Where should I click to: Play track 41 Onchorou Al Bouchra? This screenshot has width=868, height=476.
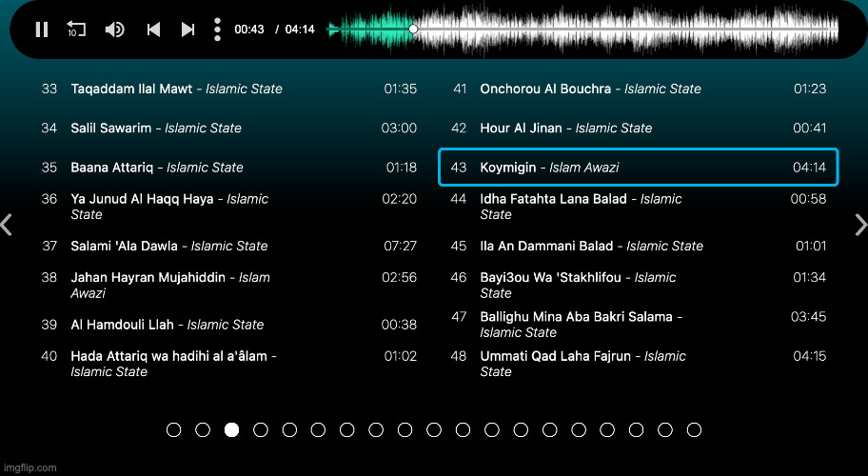pyautogui.click(x=639, y=89)
